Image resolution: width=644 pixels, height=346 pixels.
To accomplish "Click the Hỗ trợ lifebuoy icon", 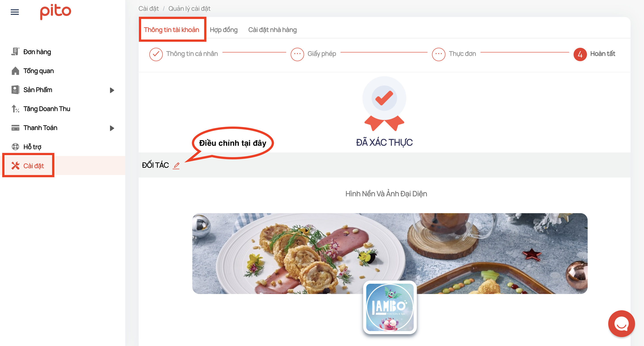I will click(15, 147).
